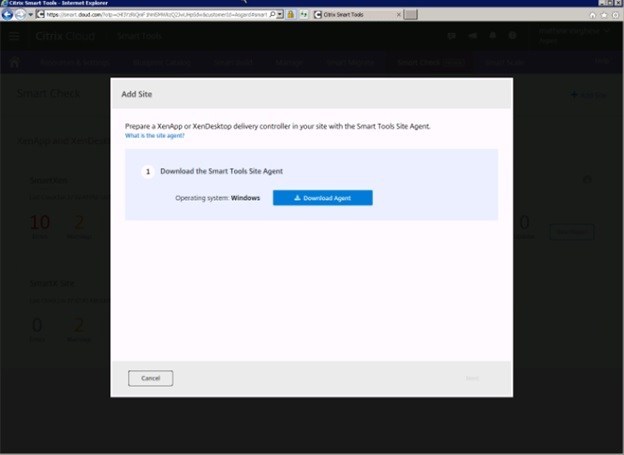Screen dimensions: 624x455
Task: Click the Smart Tools header label
Action: pos(139,36)
